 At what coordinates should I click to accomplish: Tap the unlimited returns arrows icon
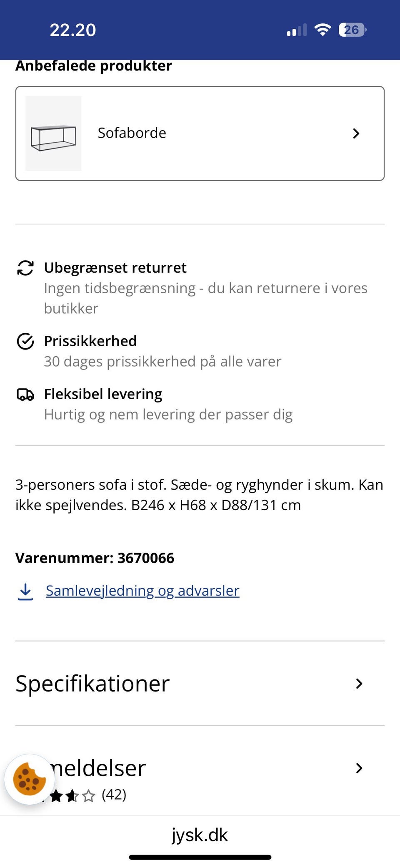[x=25, y=268]
